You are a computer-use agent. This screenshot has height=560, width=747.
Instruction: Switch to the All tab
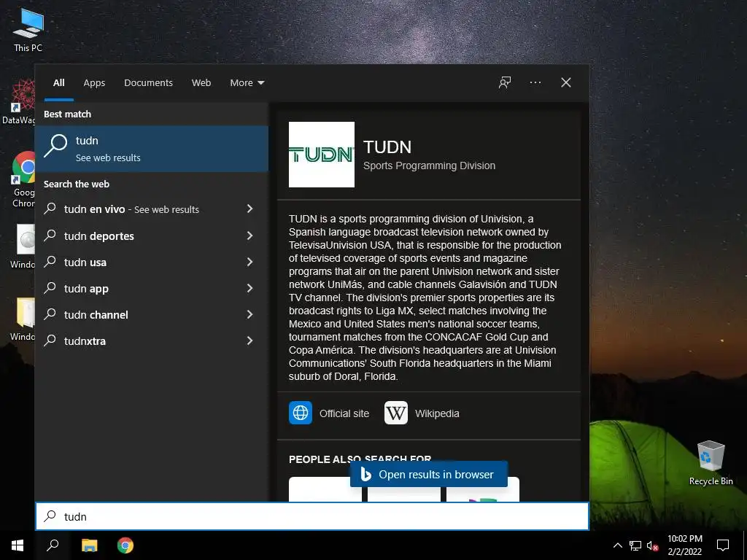click(x=59, y=83)
